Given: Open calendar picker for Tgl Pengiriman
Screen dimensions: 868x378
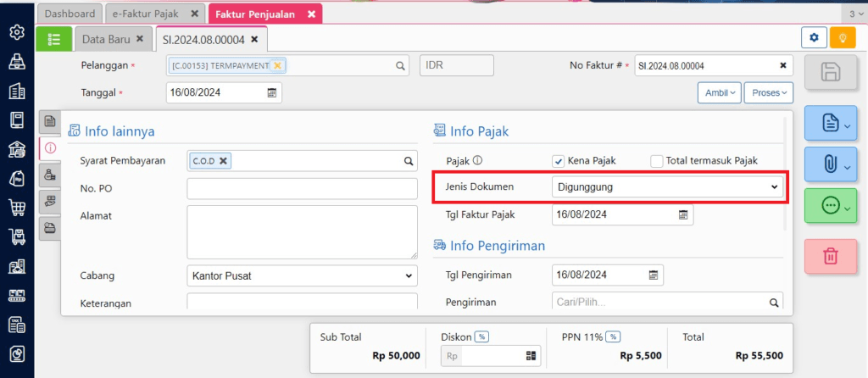Looking at the screenshot, I should [654, 275].
